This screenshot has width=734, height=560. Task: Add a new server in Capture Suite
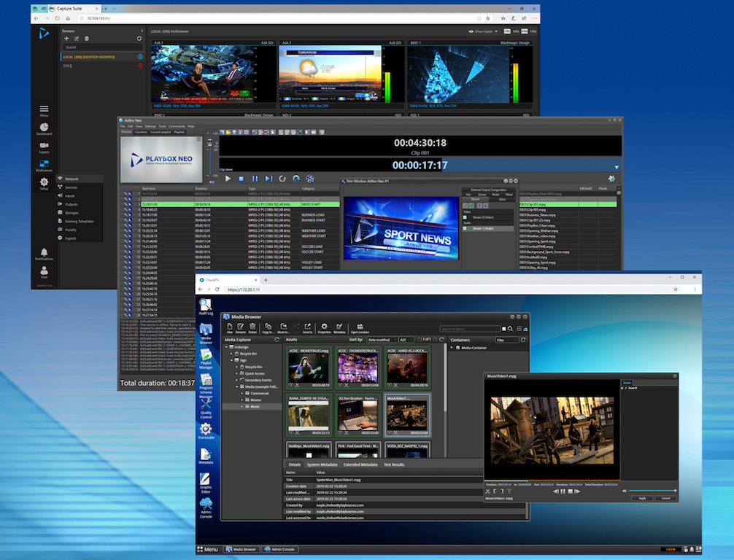point(66,39)
